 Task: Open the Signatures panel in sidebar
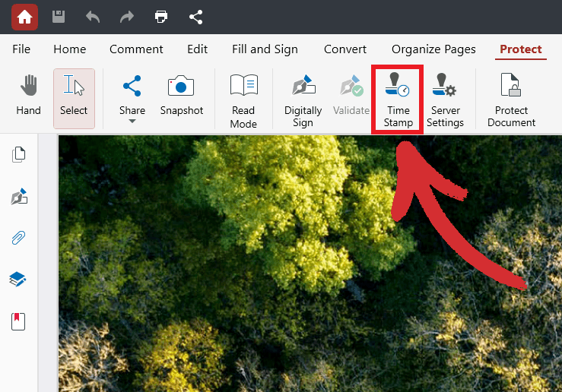(x=19, y=196)
